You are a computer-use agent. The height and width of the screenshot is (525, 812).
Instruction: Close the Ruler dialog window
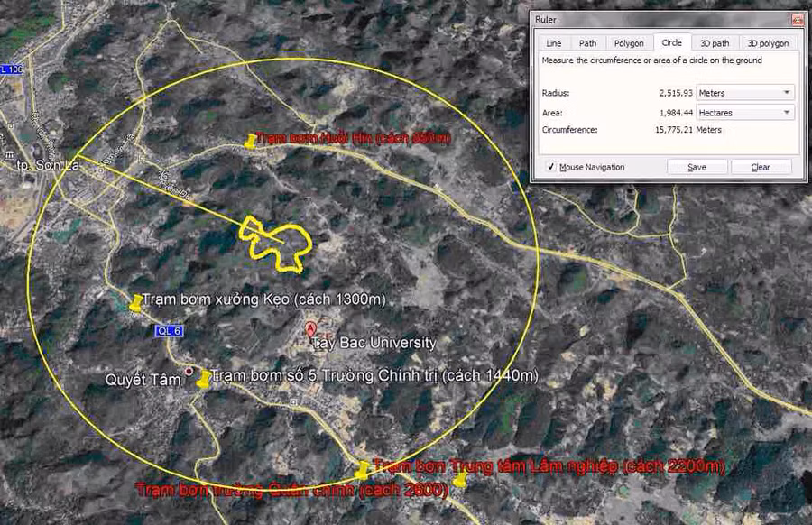[797, 19]
